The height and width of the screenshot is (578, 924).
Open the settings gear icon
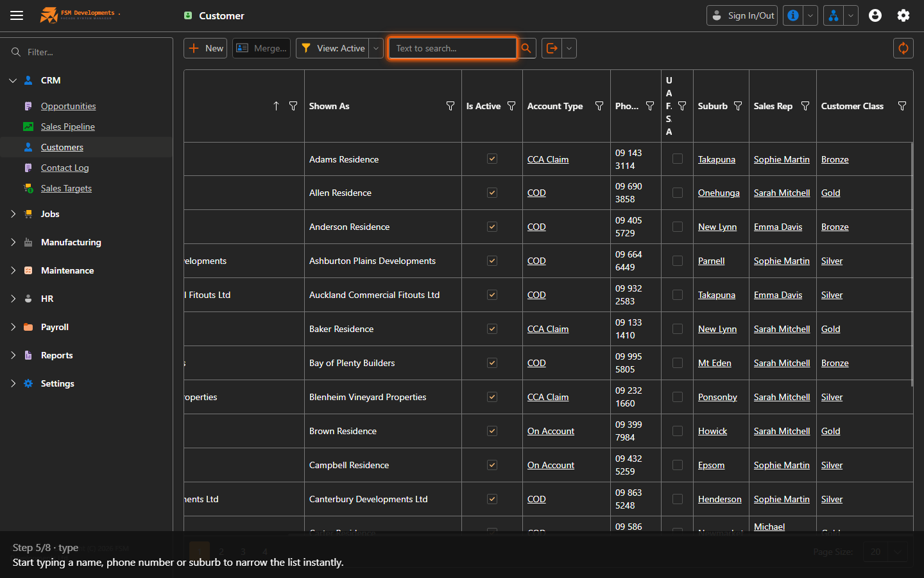[x=903, y=15]
